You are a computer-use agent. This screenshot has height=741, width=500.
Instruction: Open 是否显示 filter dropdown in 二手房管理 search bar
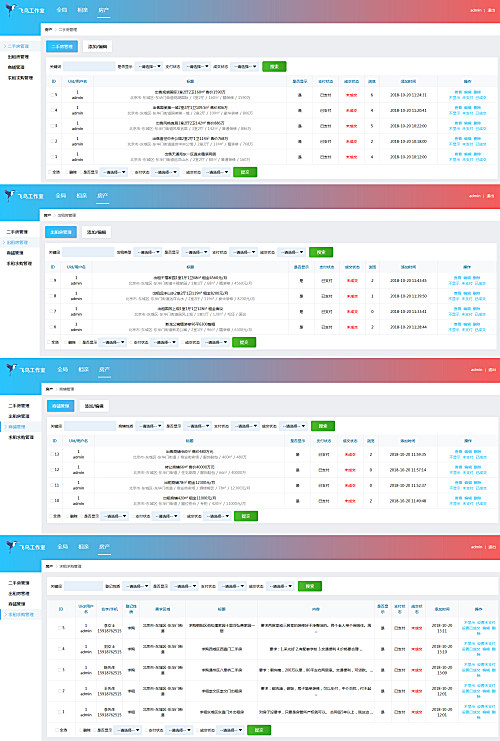coord(149,67)
